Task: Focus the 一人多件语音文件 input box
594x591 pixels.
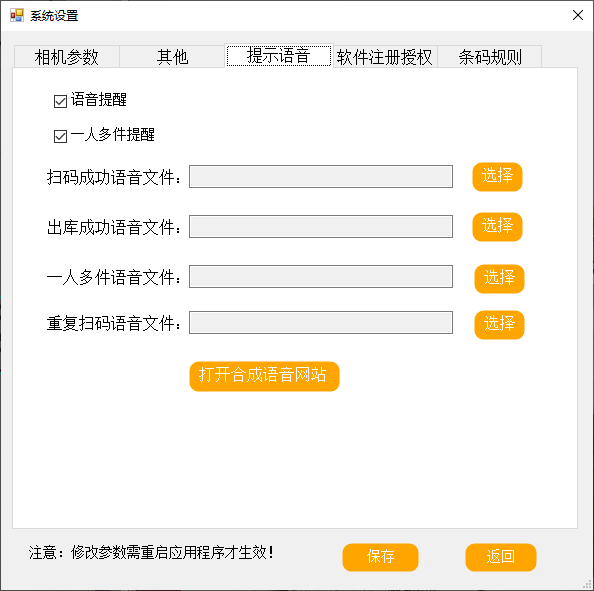Action: coord(321,276)
